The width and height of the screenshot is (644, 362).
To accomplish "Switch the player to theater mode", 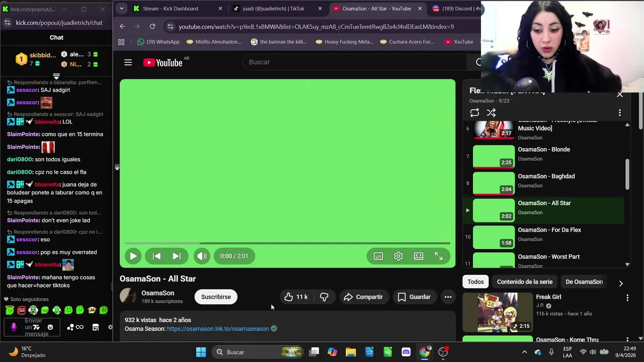I will [x=419, y=256].
